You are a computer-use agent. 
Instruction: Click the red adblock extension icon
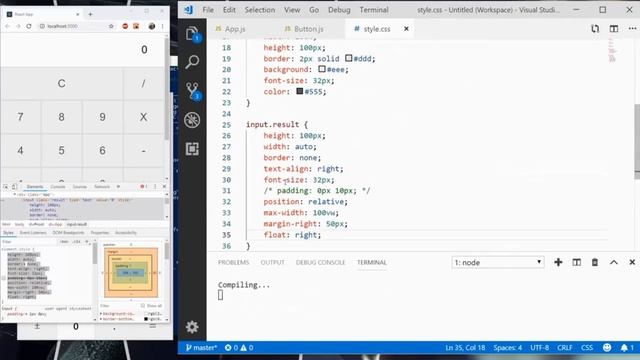(125, 26)
